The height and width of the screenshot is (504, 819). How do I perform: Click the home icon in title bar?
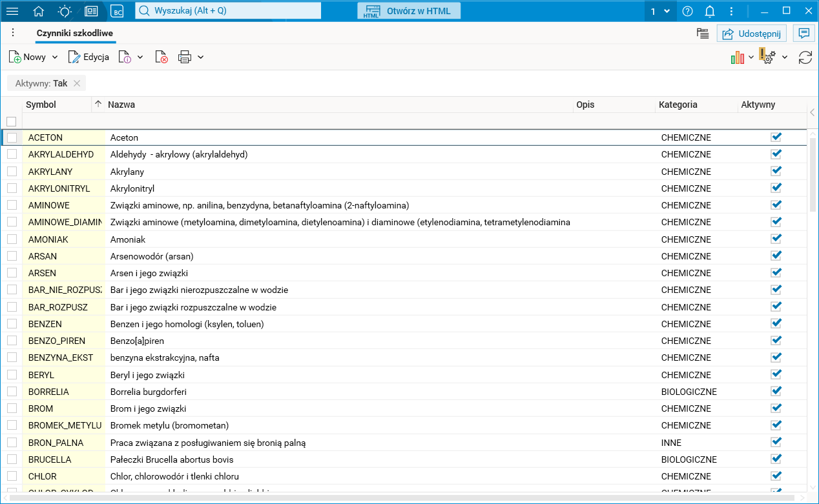[x=39, y=11]
